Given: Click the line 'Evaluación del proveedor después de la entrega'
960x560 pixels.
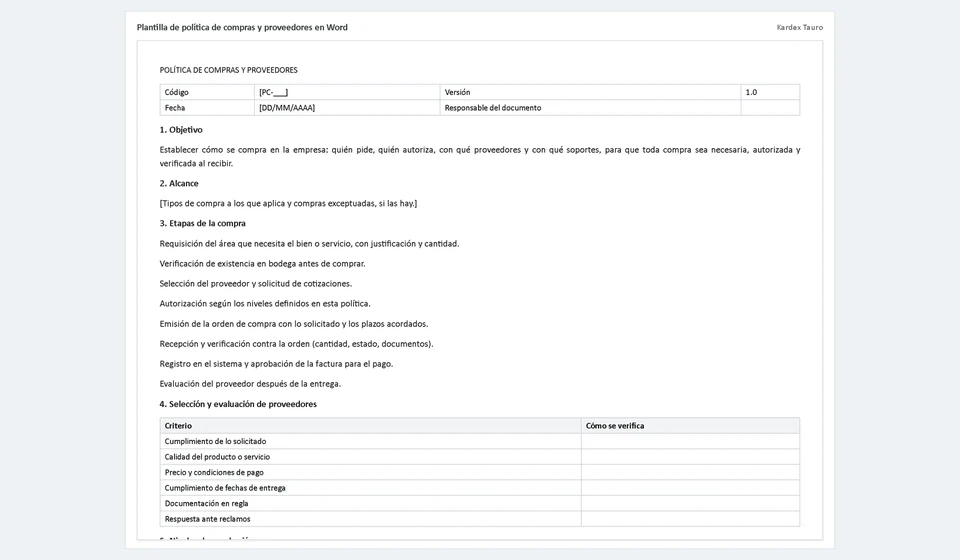Looking at the screenshot, I should click(250, 384).
